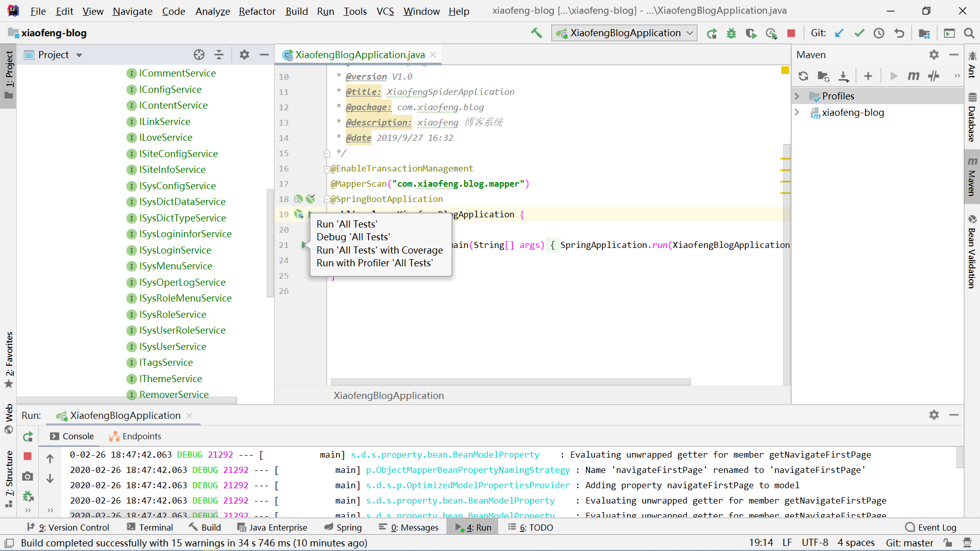Open Git history clock icon
The height and width of the screenshot is (551, 980).
tap(879, 33)
